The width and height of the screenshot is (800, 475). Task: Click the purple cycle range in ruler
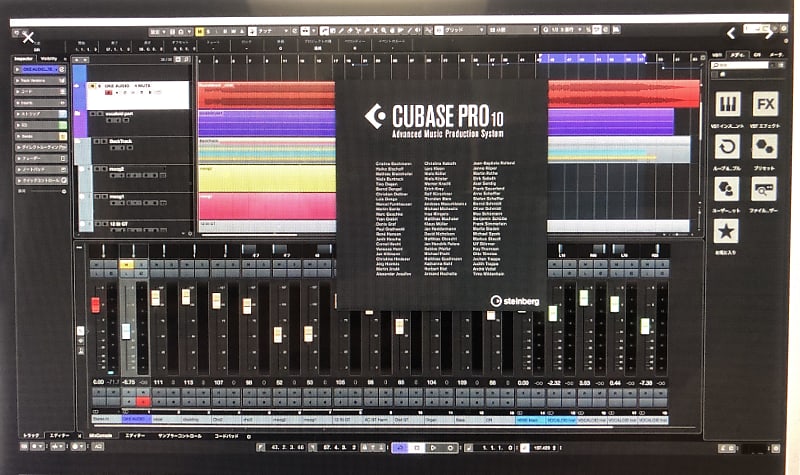(x=592, y=59)
